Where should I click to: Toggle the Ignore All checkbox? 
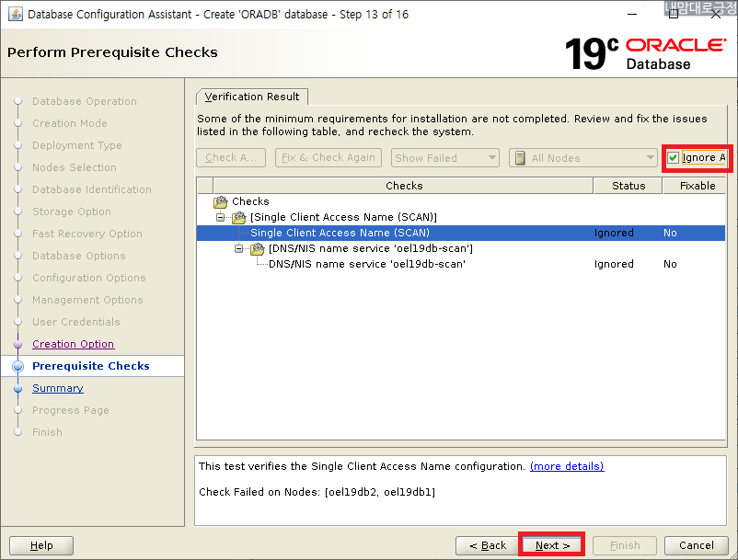click(x=673, y=157)
